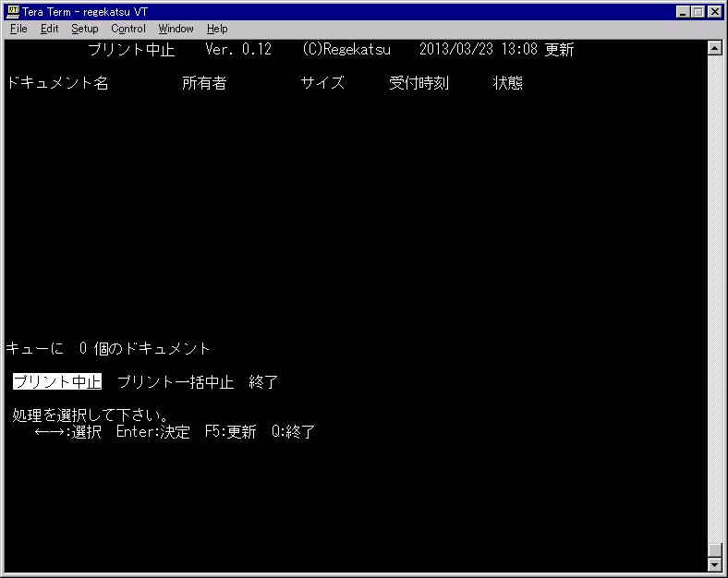Click the '処理を選択して下さい。' prompt text
The height and width of the screenshot is (578, 728).
pyautogui.click(x=90, y=415)
